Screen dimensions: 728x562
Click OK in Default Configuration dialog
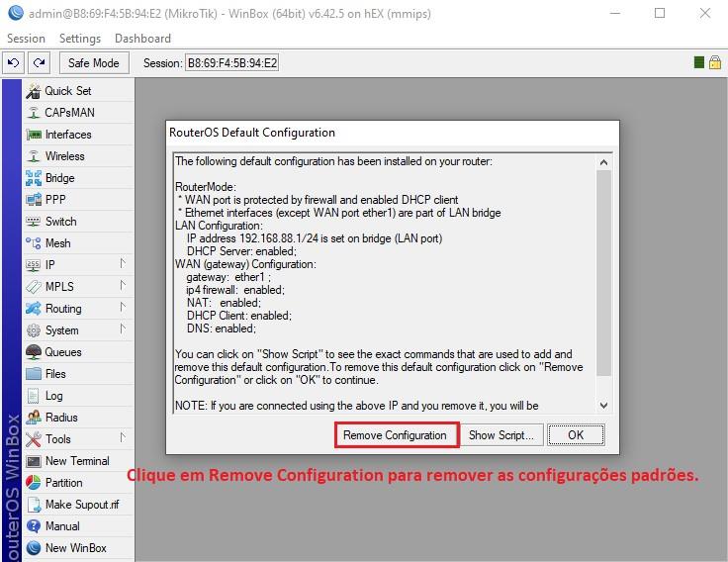[x=576, y=435]
